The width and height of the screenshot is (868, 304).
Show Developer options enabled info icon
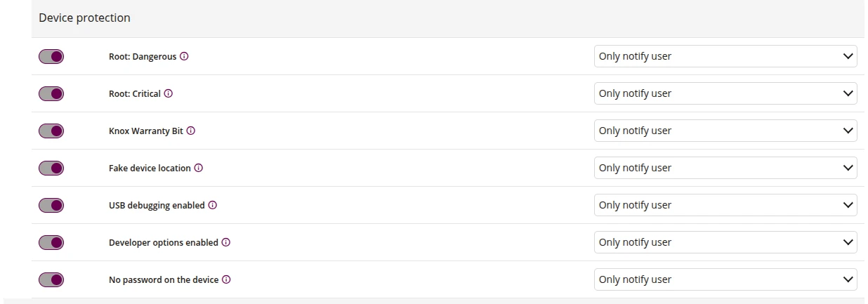tap(226, 243)
